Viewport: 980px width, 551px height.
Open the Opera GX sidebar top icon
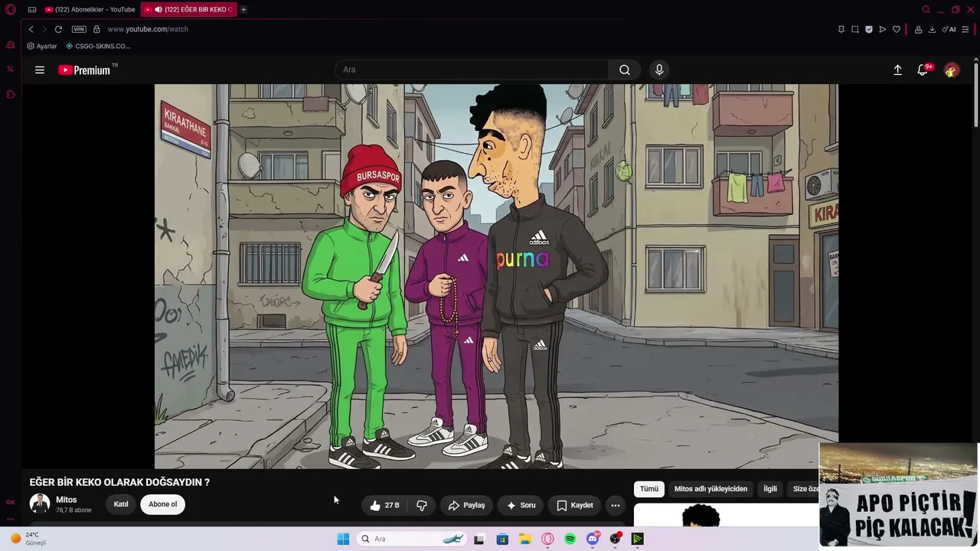(11, 45)
